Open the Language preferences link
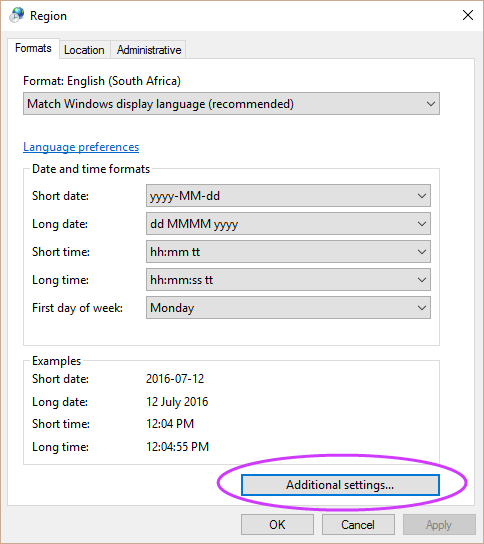The height and width of the screenshot is (544, 484). point(81,147)
